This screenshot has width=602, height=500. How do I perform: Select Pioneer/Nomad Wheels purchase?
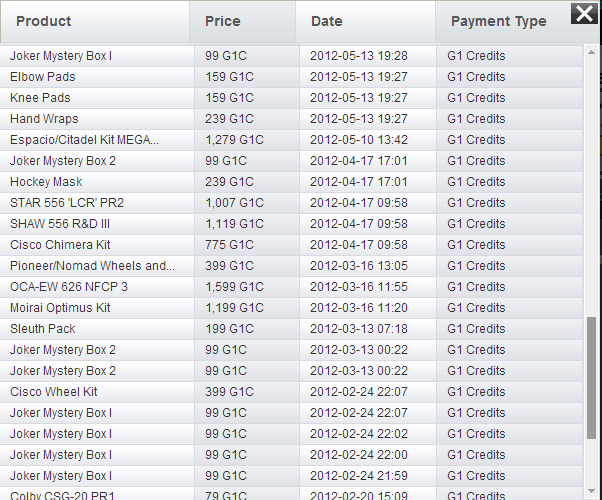(x=92, y=266)
